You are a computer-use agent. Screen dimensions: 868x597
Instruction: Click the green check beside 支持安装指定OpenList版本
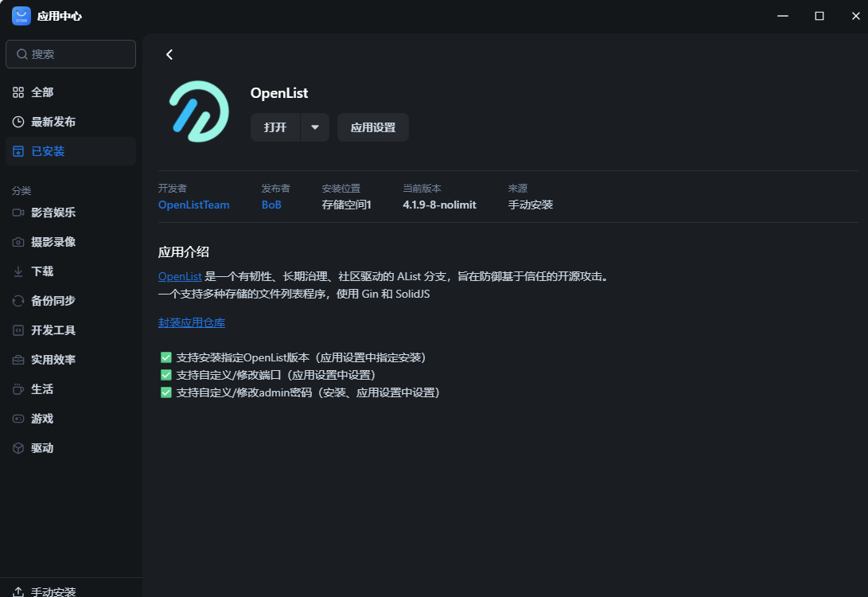click(166, 357)
